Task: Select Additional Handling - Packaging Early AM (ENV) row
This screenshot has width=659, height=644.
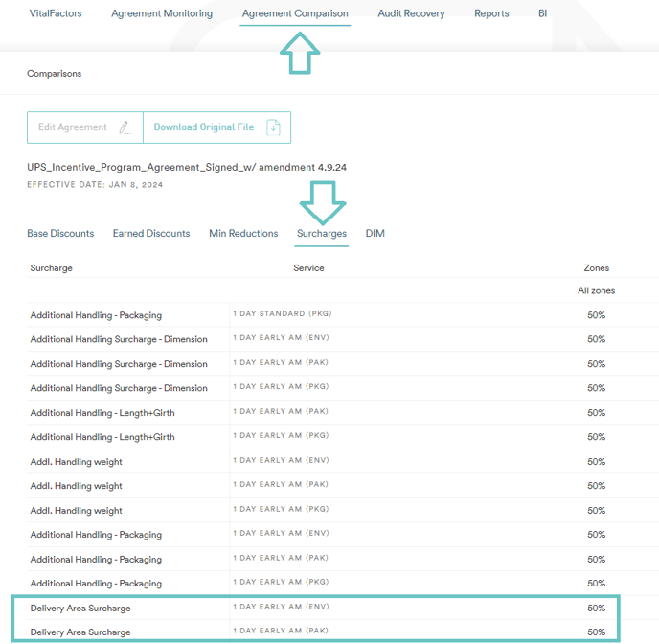Action: pos(343,535)
